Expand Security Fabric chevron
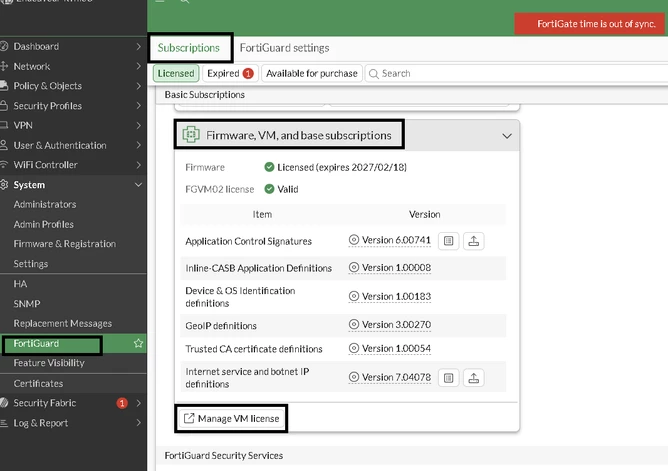The image size is (668, 471). click(x=138, y=403)
